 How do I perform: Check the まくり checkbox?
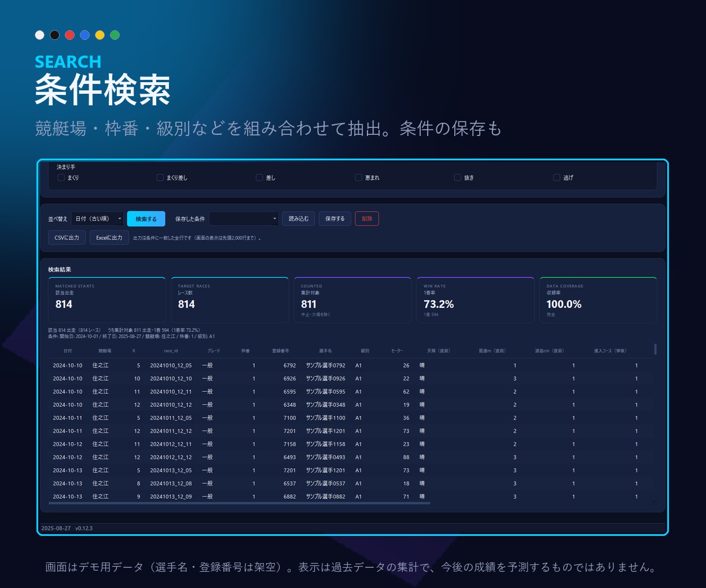click(x=61, y=178)
